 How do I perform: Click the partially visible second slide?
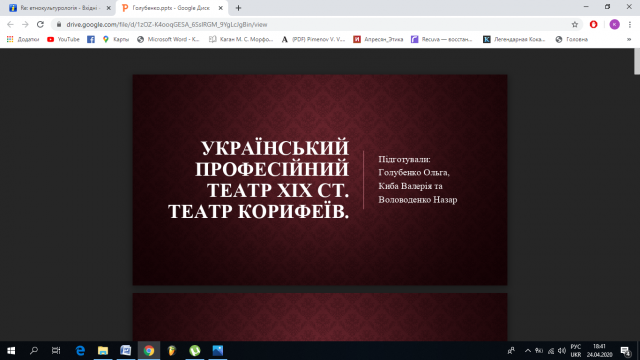click(x=320, y=317)
